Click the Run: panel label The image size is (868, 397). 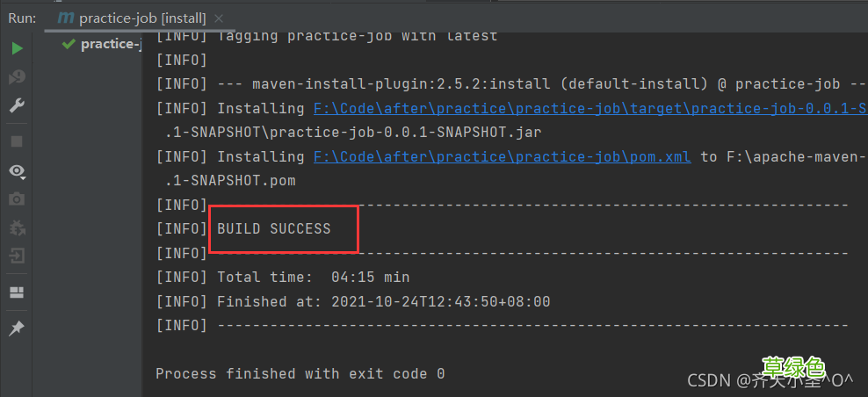point(22,18)
